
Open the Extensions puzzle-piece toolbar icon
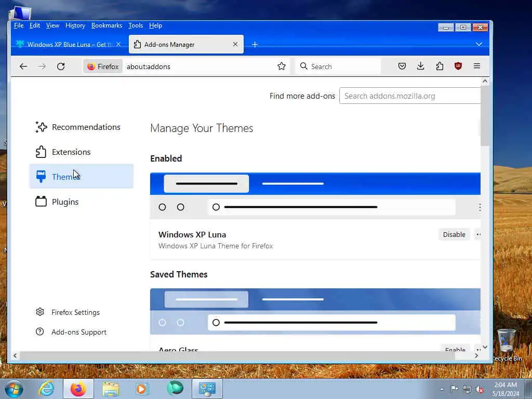point(440,66)
